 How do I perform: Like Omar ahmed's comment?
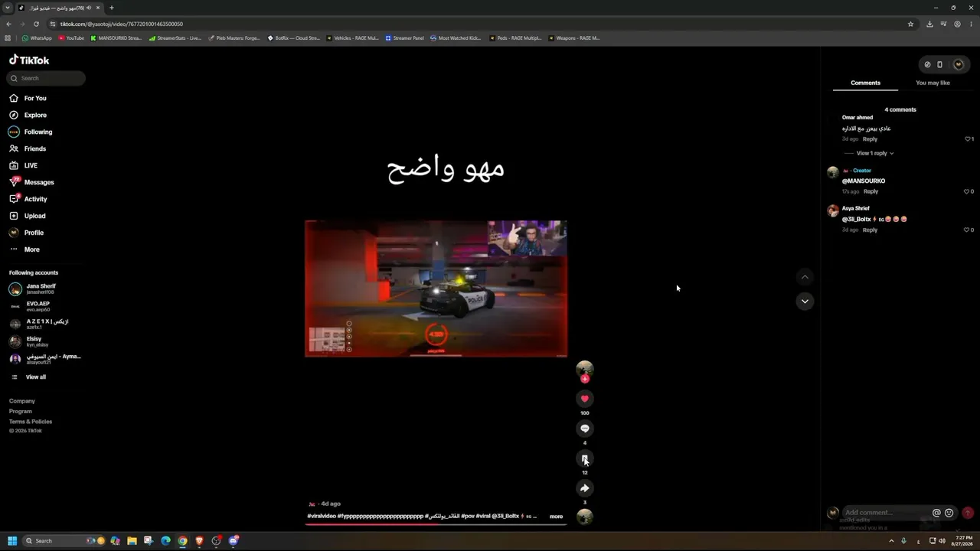(968, 139)
